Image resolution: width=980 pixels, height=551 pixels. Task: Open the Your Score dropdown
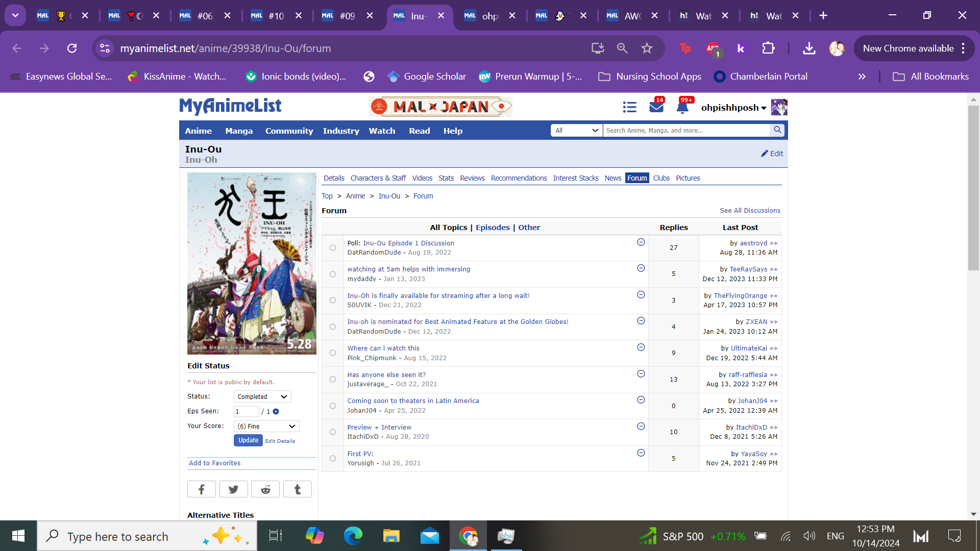[x=266, y=427]
